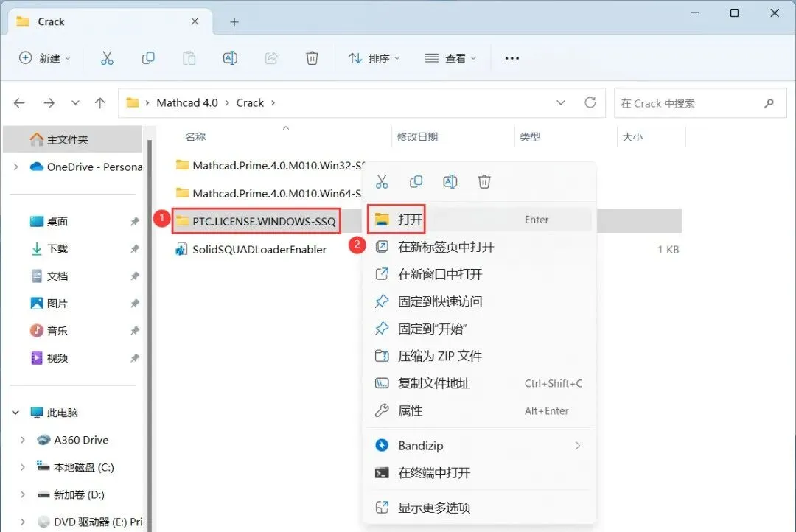Viewport: 796px width, 532px height.
Task: Select the SolidSQUADLoaderEnabler file
Action: 251,249
